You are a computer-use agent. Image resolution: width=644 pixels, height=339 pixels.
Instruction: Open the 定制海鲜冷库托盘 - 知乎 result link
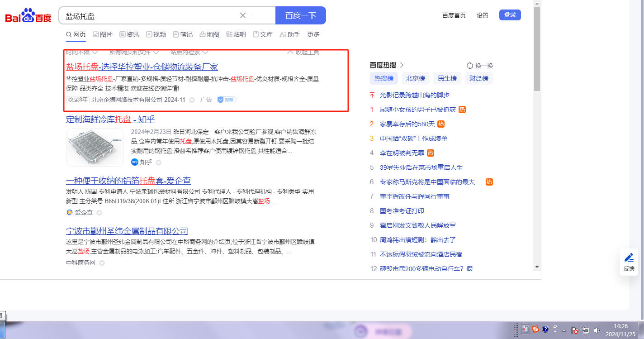tap(110, 119)
